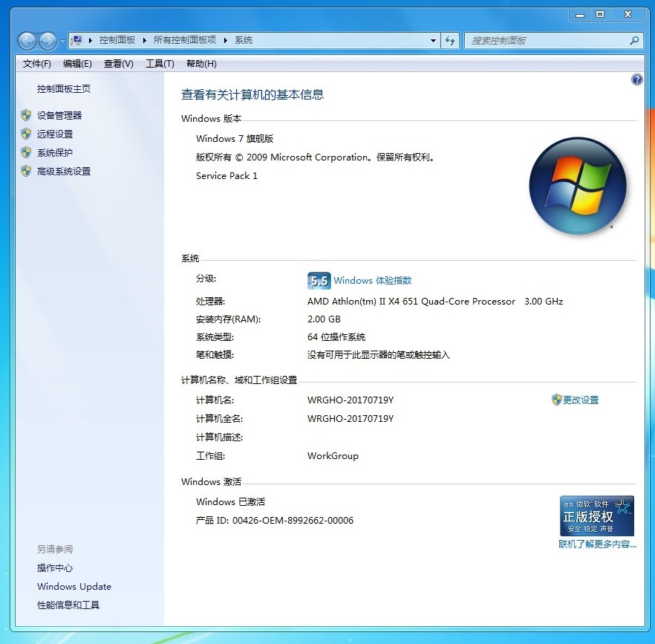Select product ID 00426-OEM-8992662-00006
655x644 pixels.
pos(293,520)
